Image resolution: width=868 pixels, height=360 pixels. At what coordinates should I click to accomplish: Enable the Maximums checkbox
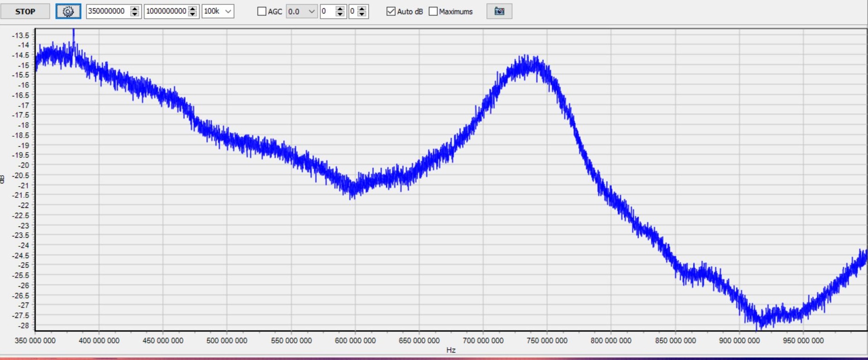pyautogui.click(x=433, y=11)
